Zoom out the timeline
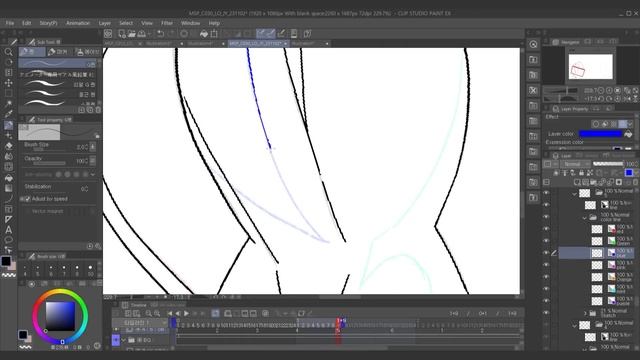This screenshot has width=640, height=360. click(149, 313)
